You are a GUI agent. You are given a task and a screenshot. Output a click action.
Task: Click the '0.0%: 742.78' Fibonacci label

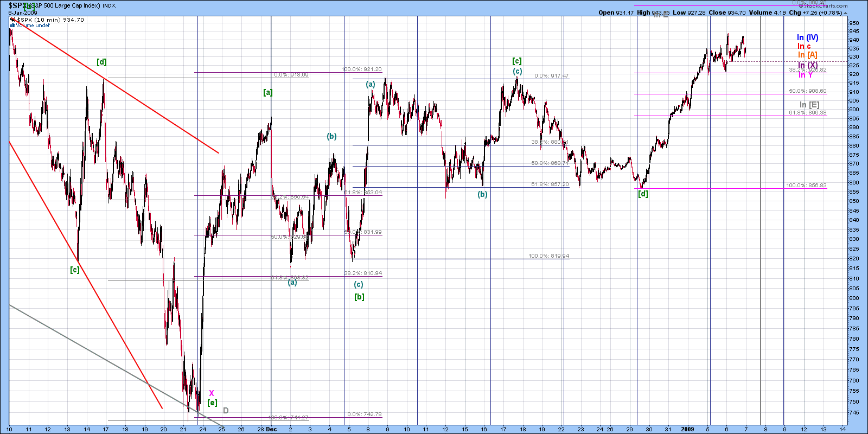click(x=365, y=414)
